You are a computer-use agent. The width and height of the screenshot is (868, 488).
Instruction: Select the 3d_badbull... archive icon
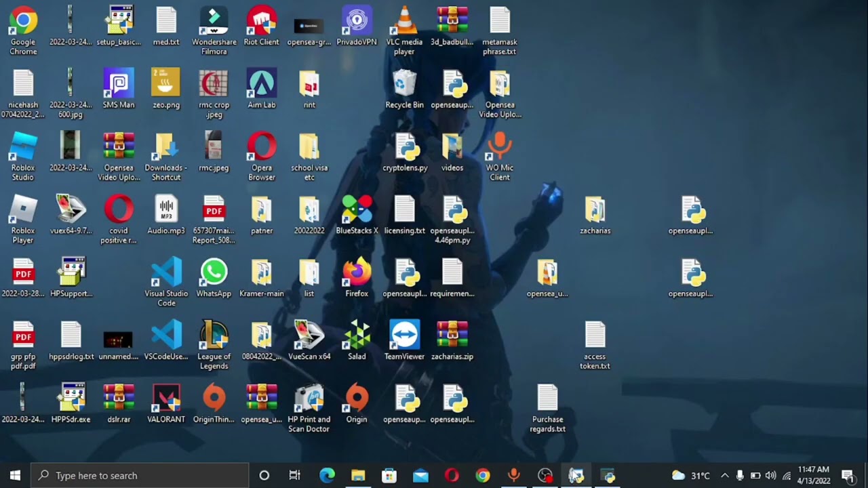coord(452,26)
